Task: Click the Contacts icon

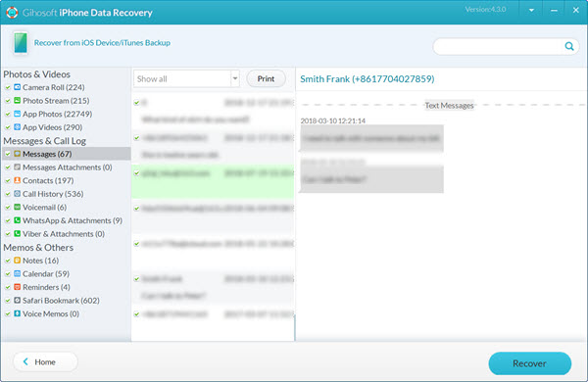Action: (x=17, y=180)
